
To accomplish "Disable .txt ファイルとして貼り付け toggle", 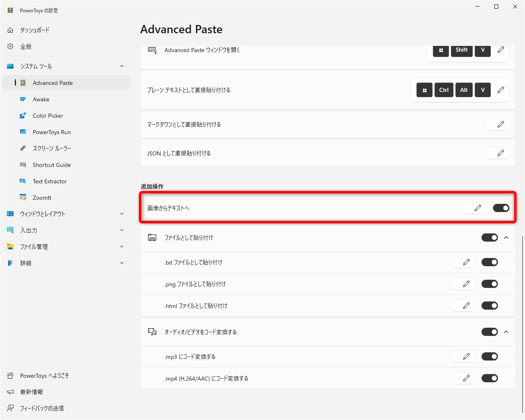I will tap(489, 262).
